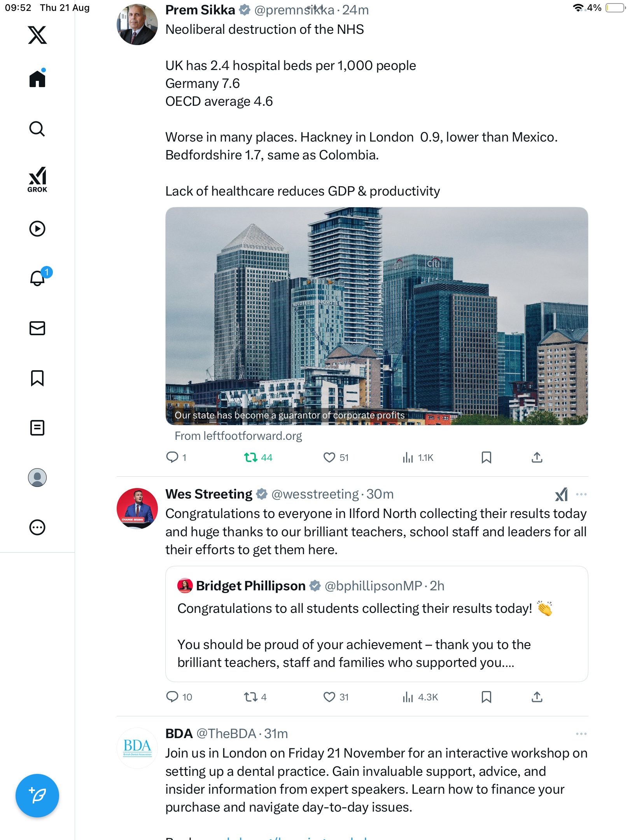Image resolution: width=630 pixels, height=840 pixels.
Task: Ask Grok about Wes Streeting's post
Action: (x=561, y=494)
